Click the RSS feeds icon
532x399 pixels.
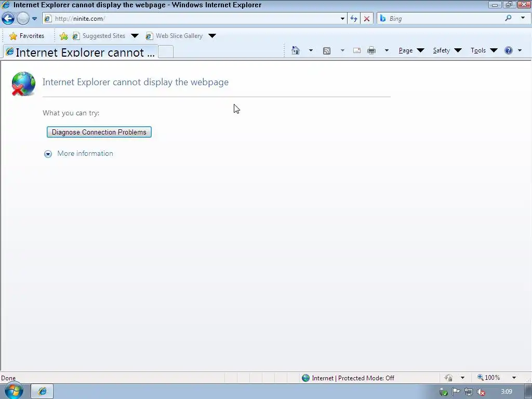click(x=327, y=51)
